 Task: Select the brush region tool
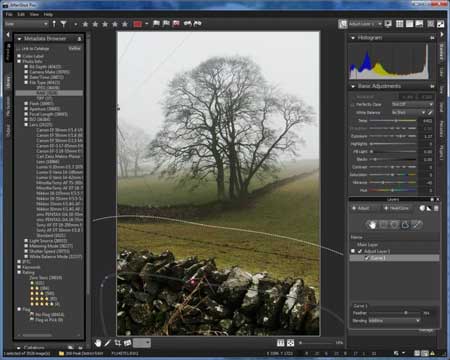416,225
